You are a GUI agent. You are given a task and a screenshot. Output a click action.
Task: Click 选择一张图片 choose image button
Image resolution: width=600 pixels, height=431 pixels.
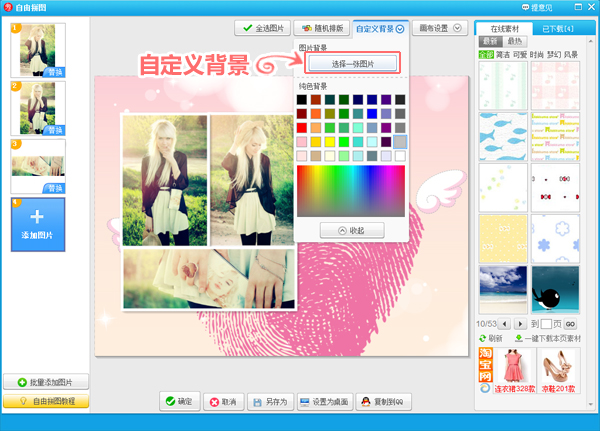(351, 63)
